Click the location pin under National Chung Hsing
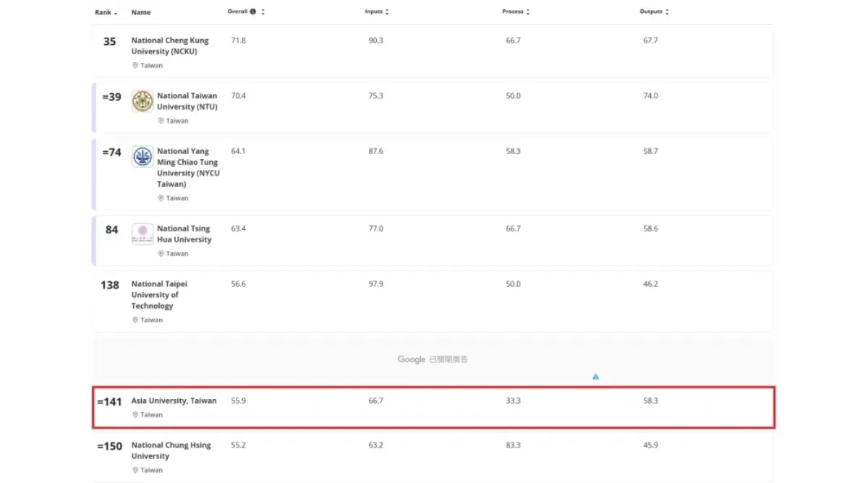Screen dimensions: 868x483 coord(135,471)
